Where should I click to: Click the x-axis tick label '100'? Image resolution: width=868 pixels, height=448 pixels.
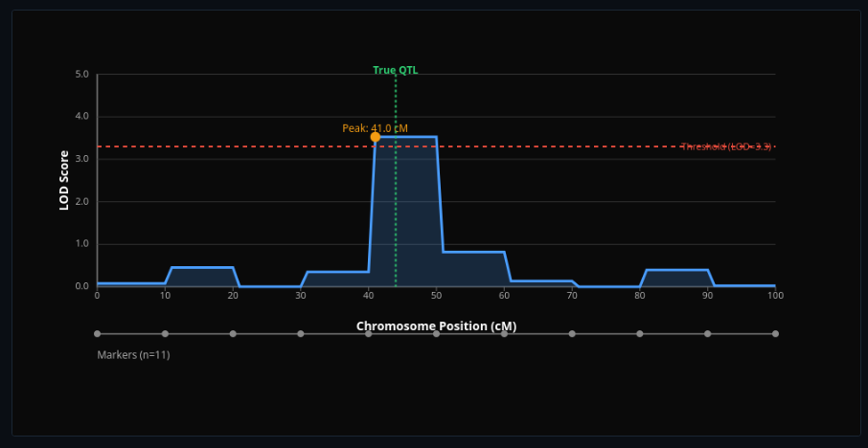pos(776,296)
